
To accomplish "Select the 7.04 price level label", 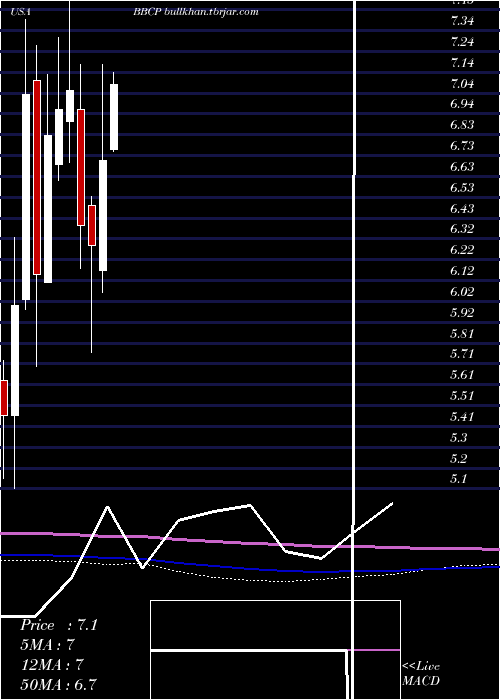I will point(462,83).
